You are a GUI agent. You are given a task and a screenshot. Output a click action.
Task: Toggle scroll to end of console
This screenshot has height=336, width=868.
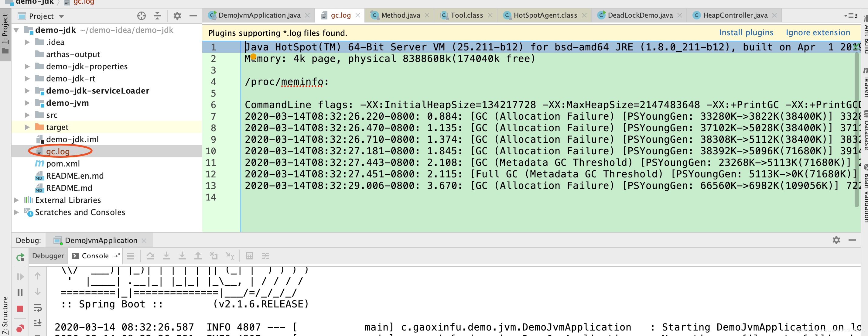click(38, 323)
